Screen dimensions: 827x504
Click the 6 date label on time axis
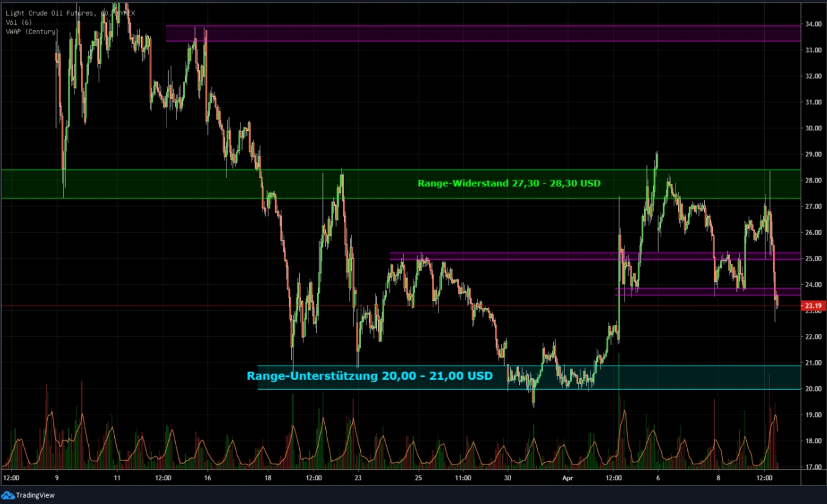[x=658, y=479]
